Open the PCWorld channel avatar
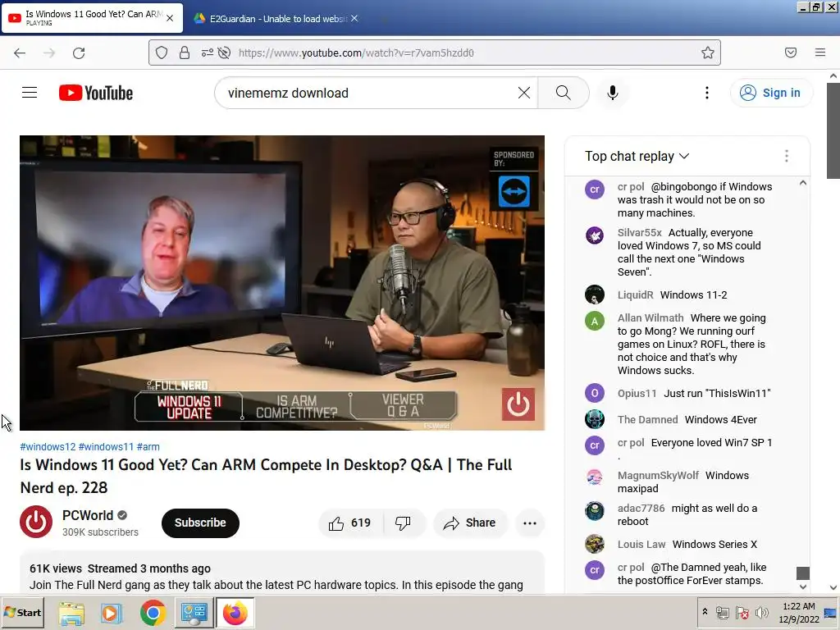Screen dimensions: 840x630 [x=36, y=522]
